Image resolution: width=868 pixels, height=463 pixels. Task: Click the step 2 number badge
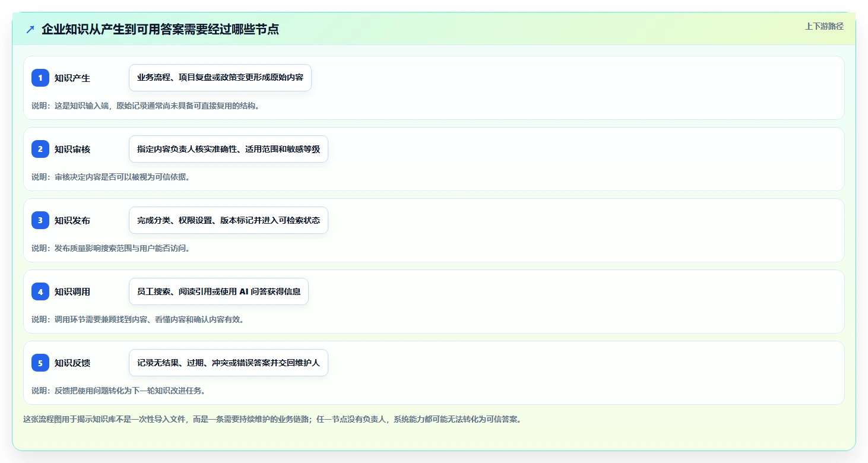(x=40, y=149)
